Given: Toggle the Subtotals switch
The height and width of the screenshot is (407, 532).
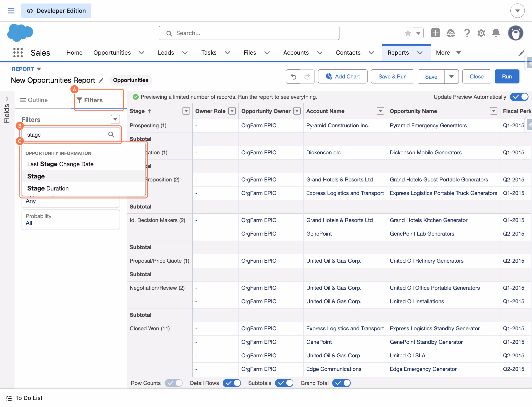Looking at the screenshot, I should (284, 383).
